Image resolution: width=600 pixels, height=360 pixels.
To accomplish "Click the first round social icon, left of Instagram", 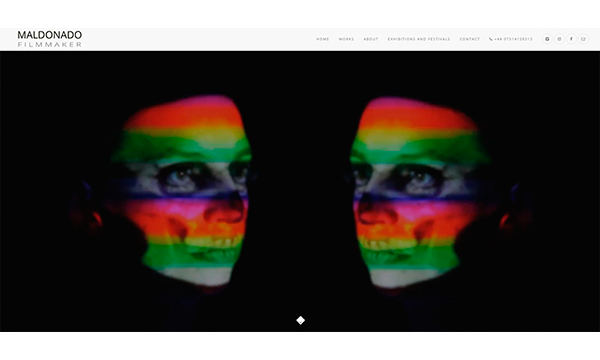I will (x=548, y=39).
